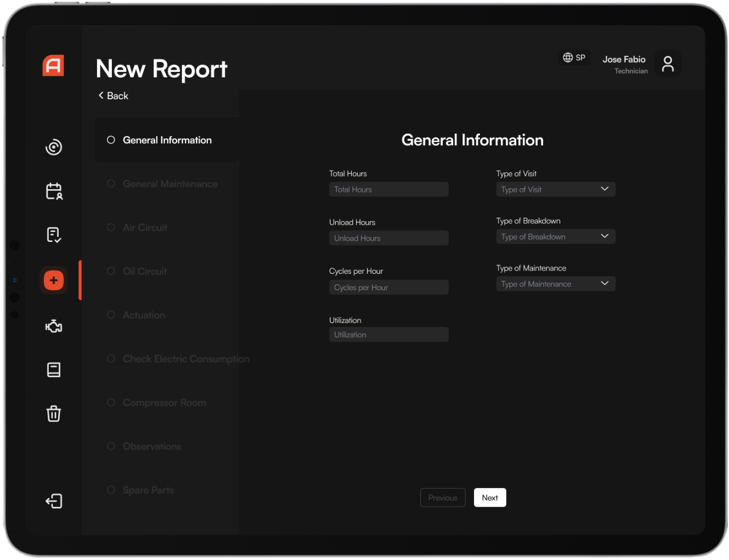Click the Next button

tap(490, 497)
